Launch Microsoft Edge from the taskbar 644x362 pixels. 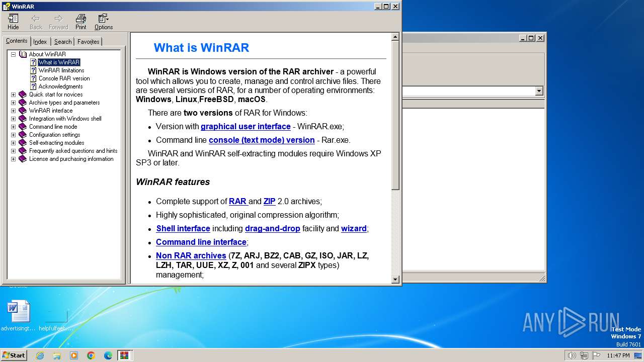(x=108, y=355)
